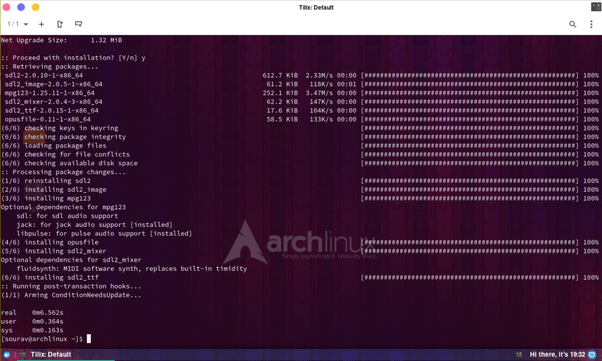602x361 pixels.
Task: Click the libpulse pulse audio support line
Action: pos(104,233)
